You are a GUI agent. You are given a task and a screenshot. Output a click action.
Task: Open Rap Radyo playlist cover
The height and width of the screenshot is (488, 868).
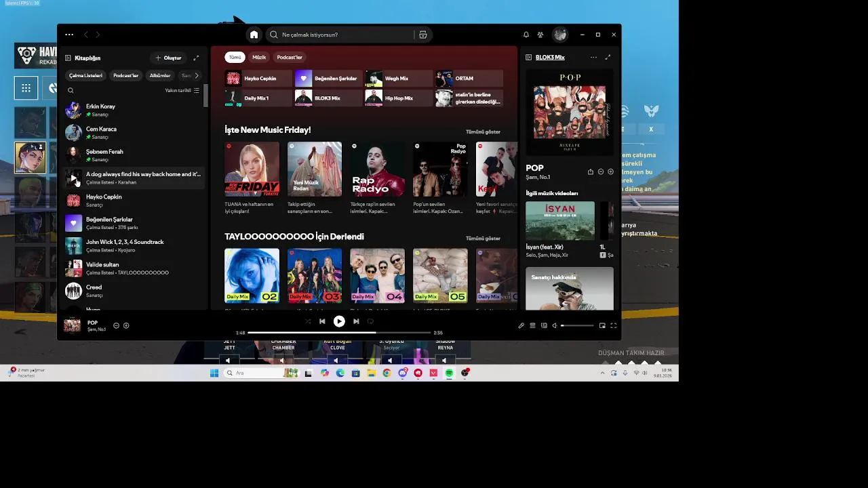tap(377, 169)
